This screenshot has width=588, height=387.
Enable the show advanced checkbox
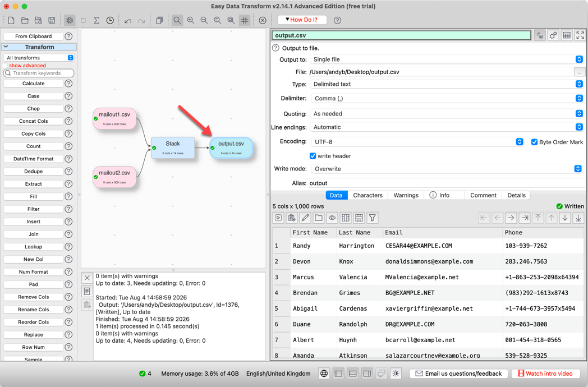pos(5,66)
